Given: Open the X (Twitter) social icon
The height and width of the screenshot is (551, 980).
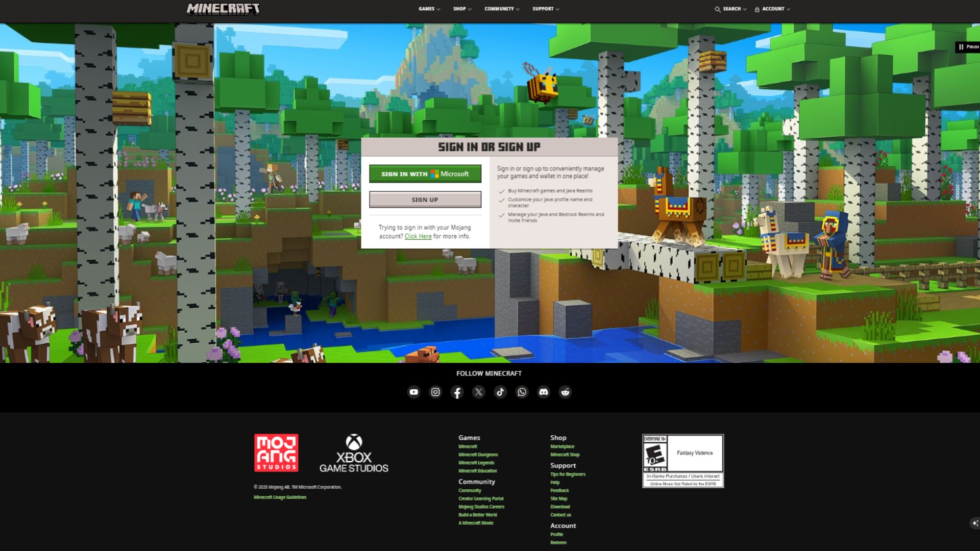Looking at the screenshot, I should [x=479, y=392].
